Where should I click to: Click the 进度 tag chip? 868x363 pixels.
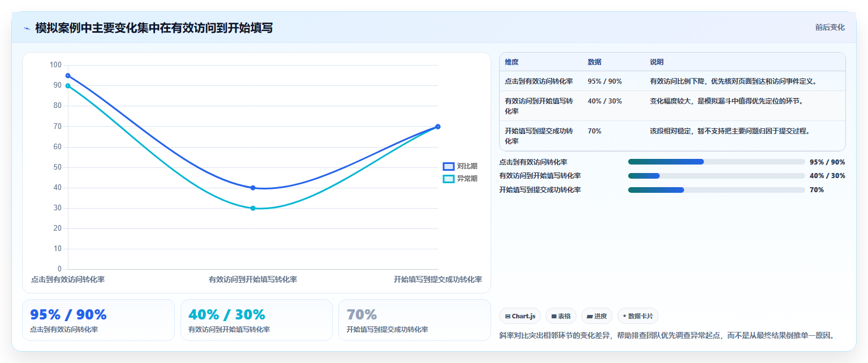click(597, 316)
